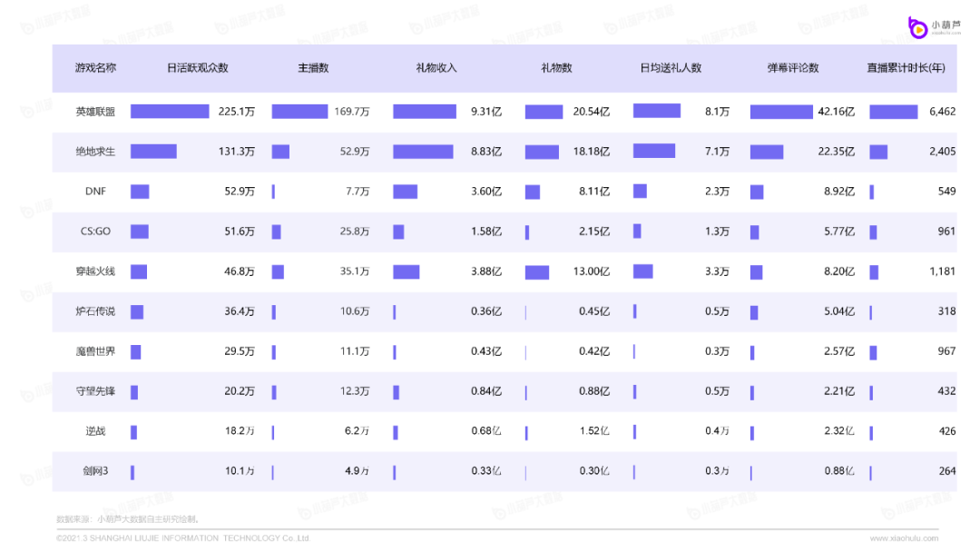Image resolution: width=980 pixels, height=552 pixels.
Task: Click the Xiaohulu logo icon
Action: 917,28
